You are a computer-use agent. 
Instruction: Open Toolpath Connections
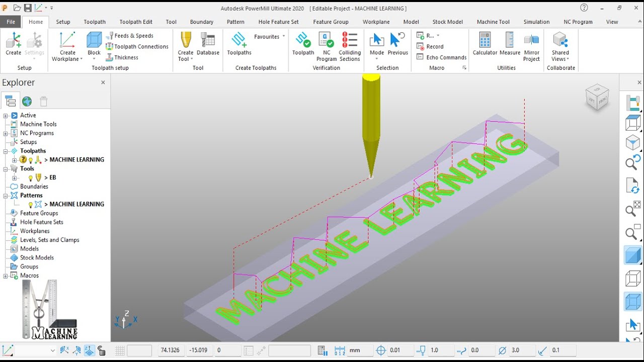[x=137, y=46]
